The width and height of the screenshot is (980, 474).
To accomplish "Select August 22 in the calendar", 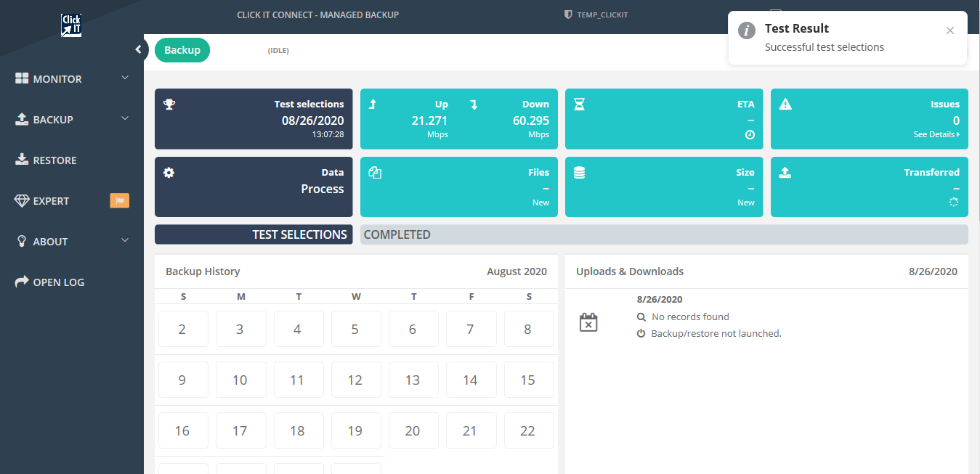I will click(528, 430).
